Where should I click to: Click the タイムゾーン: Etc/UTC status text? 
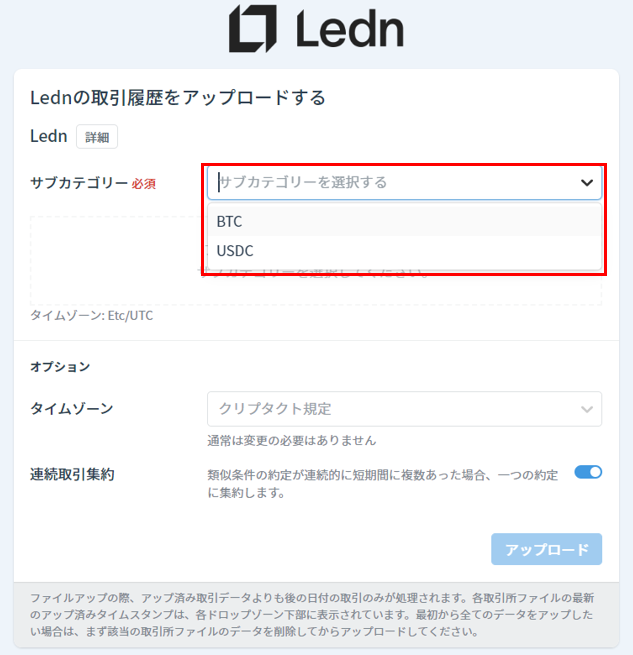(92, 315)
